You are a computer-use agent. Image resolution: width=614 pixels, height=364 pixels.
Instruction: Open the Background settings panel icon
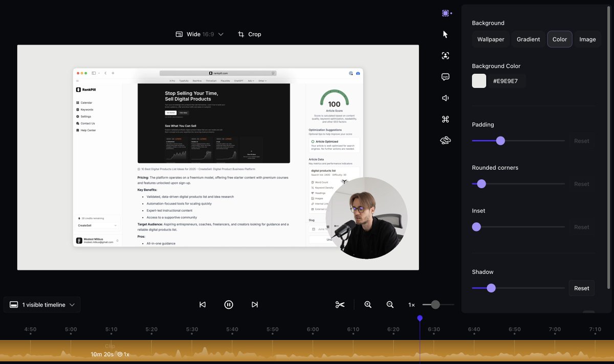pos(446,13)
